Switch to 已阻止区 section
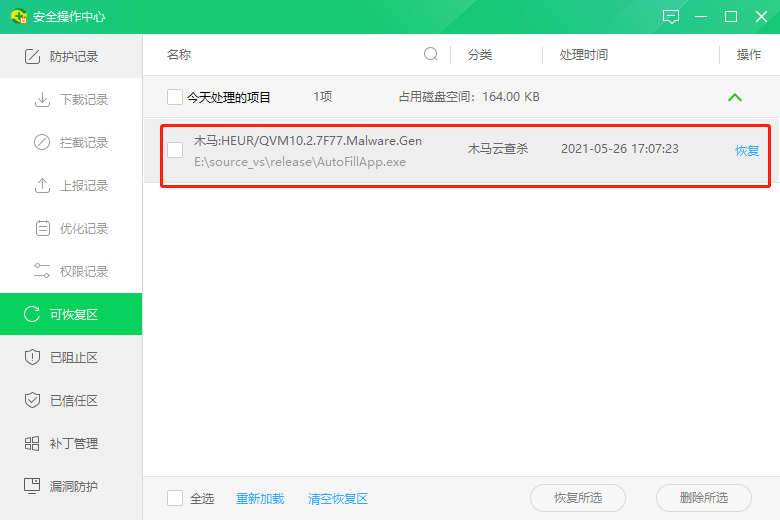This screenshot has width=780, height=520. point(71,357)
